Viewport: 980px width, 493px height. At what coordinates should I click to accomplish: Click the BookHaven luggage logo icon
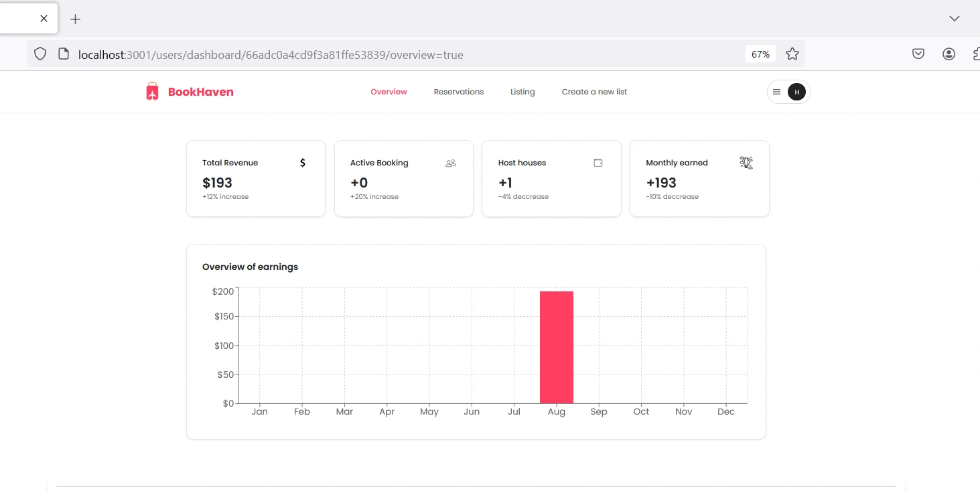tap(152, 92)
